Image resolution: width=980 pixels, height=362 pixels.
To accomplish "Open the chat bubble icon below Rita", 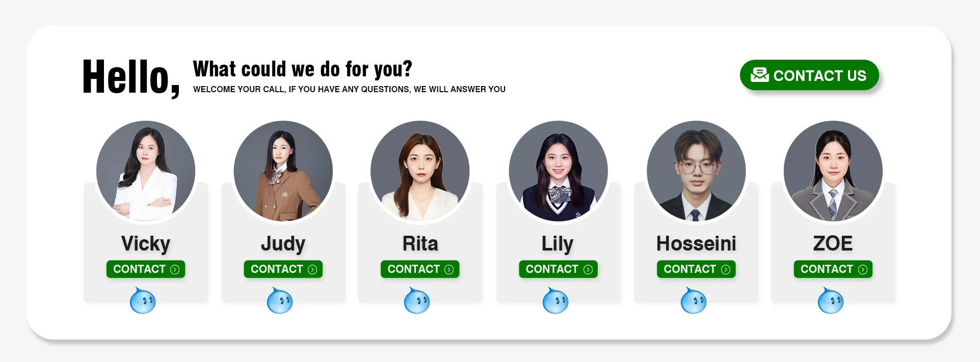I will (417, 301).
